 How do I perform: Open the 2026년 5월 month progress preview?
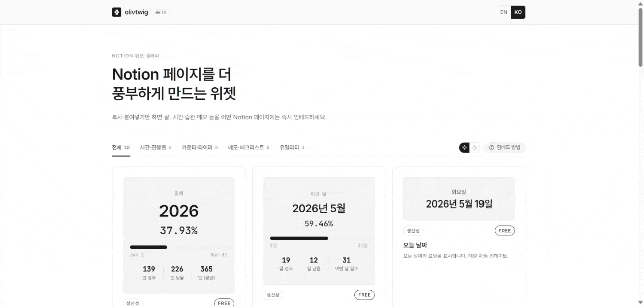click(318, 231)
